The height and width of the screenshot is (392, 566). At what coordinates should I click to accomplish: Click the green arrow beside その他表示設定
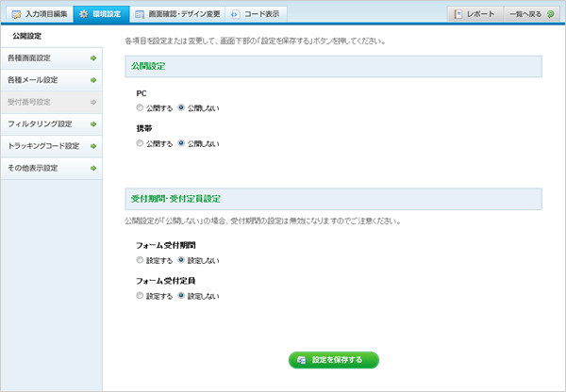93,168
